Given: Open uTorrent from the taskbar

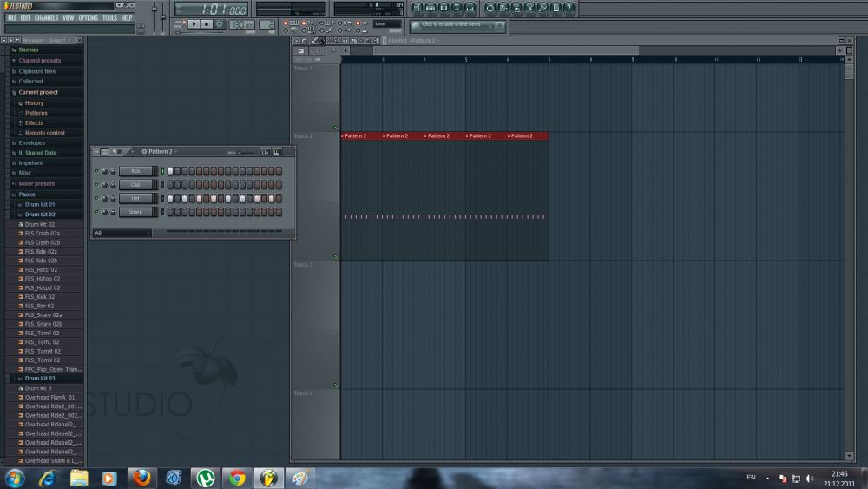Looking at the screenshot, I should click(206, 478).
